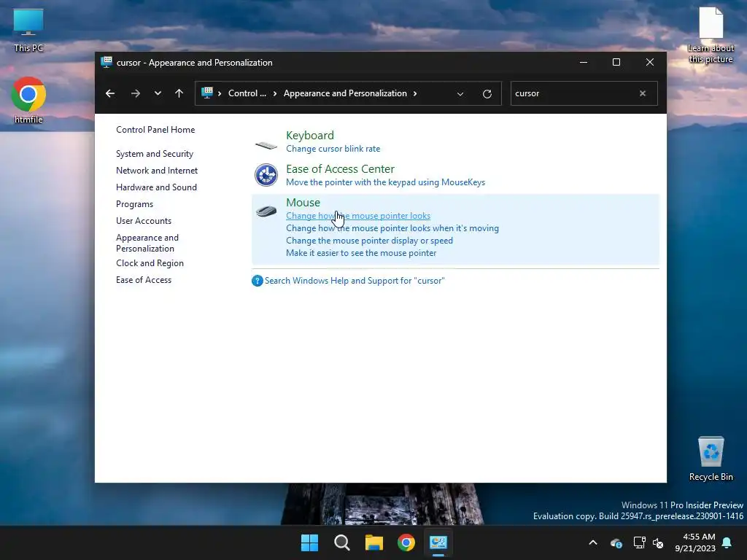The height and width of the screenshot is (560, 747).
Task: Clear the search box with the X
Action: tap(643, 93)
